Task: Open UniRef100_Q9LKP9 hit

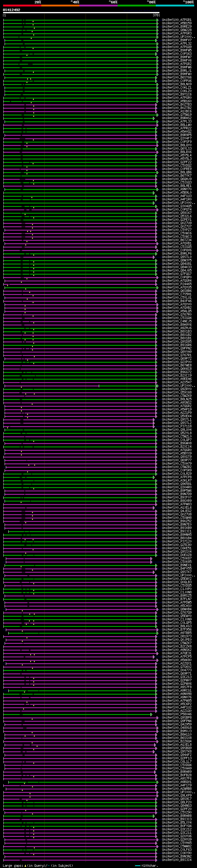Action: pos(176,796)
